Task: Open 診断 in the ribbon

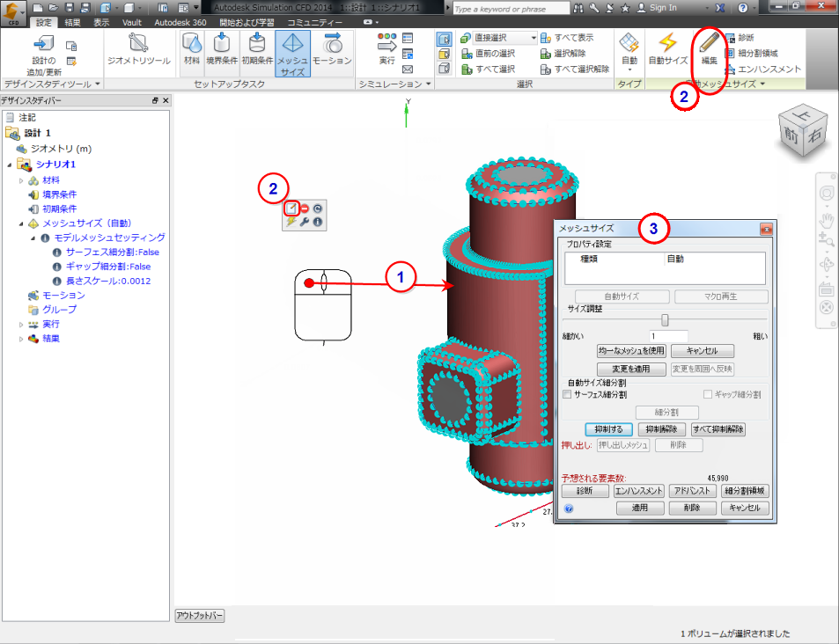Action: [x=740, y=38]
